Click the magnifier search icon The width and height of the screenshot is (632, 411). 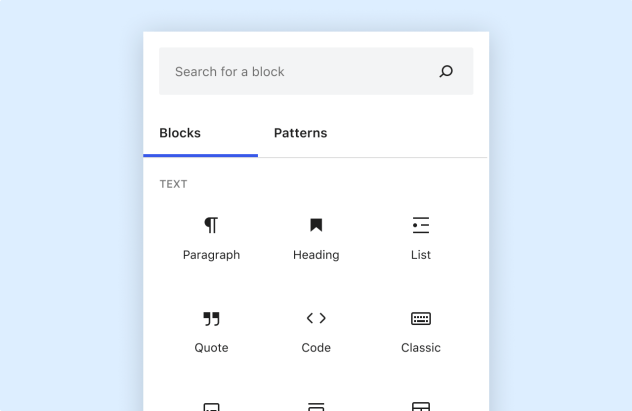[446, 71]
